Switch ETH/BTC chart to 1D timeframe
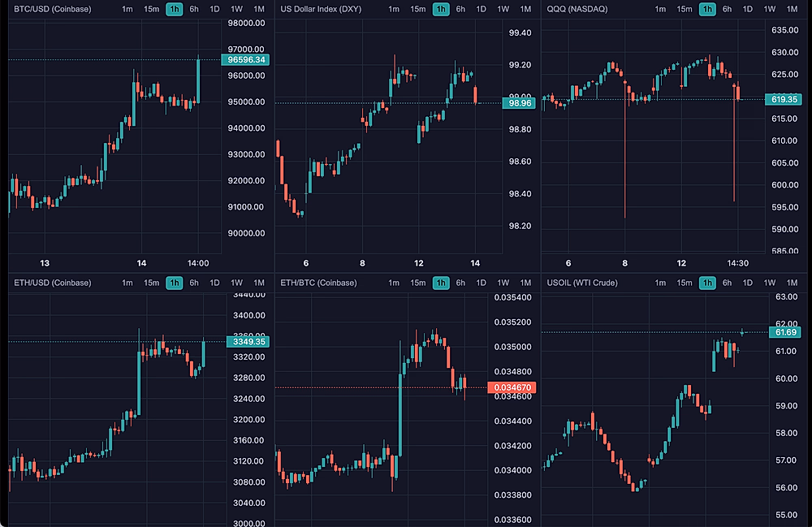Screen dimensions: 812x527 481,283
